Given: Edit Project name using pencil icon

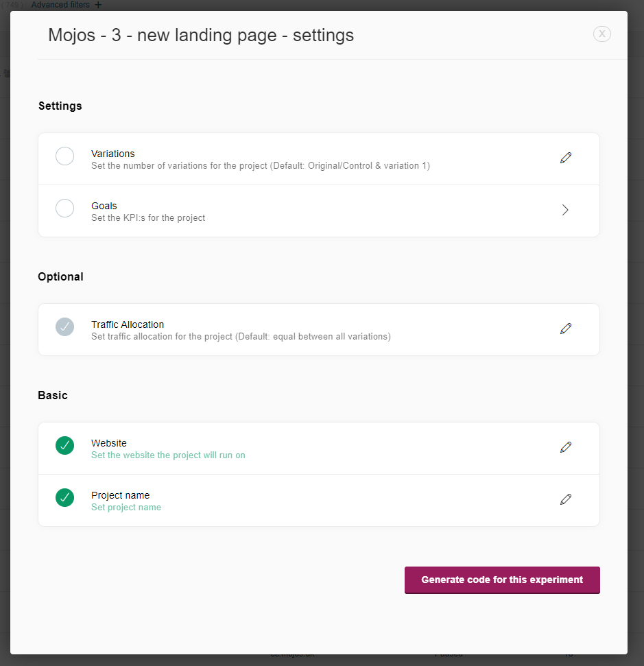Looking at the screenshot, I should tap(565, 499).
